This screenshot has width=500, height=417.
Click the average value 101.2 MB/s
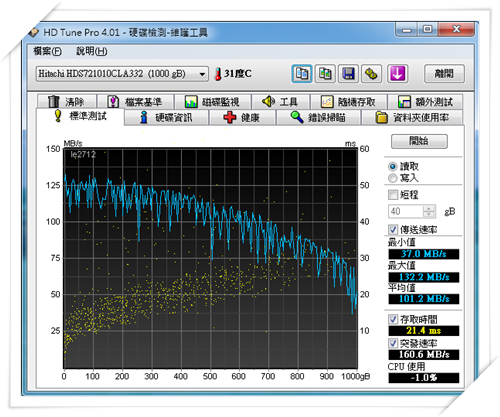(x=424, y=299)
